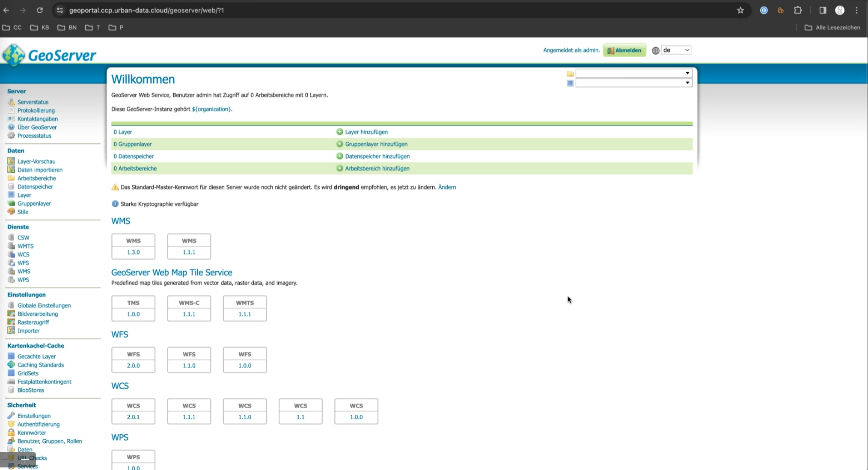Open the workspace filter dropdown with folder icon
868x470 pixels.
[633, 73]
